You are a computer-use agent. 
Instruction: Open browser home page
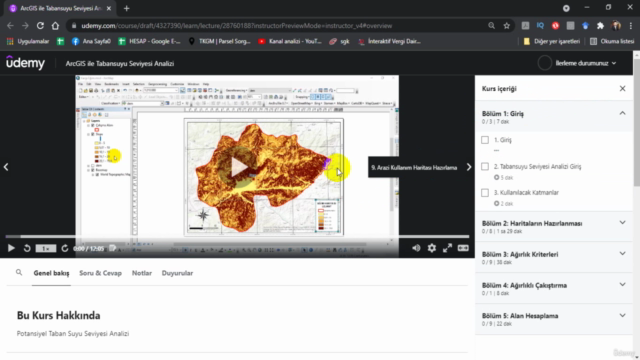(55, 26)
